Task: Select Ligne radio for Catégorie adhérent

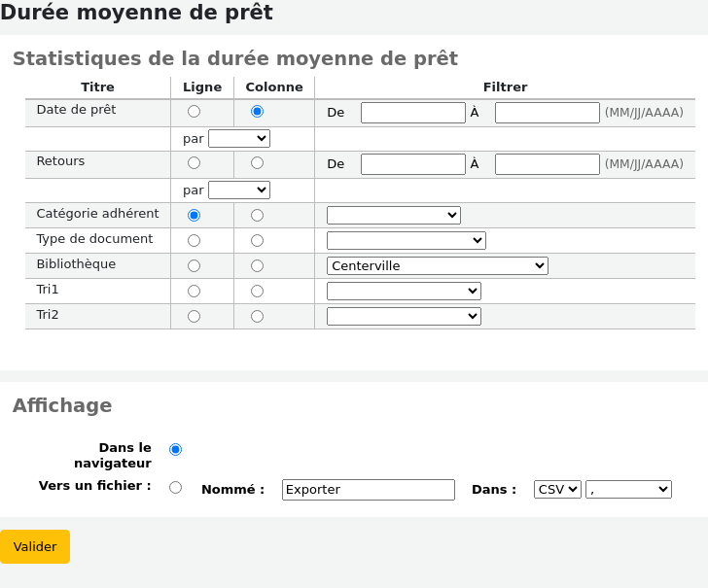Action: tap(195, 215)
